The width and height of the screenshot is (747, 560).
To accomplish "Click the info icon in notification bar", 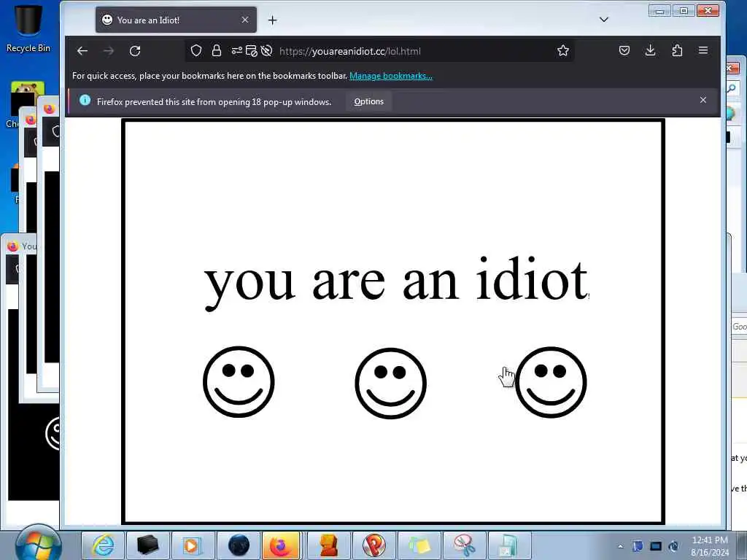I will (85, 100).
